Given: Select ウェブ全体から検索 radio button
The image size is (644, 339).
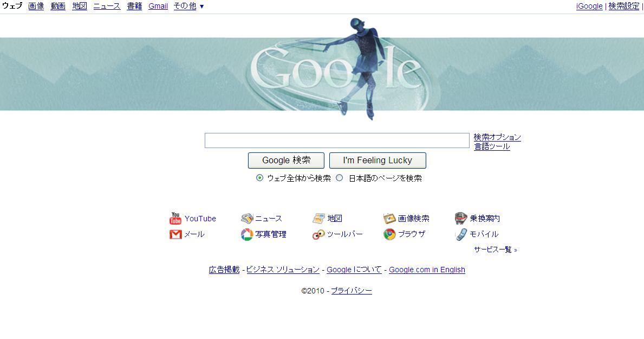Looking at the screenshot, I should [x=259, y=178].
